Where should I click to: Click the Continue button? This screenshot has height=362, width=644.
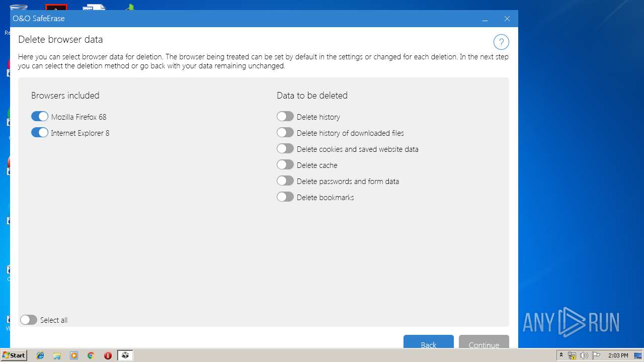[484, 341]
